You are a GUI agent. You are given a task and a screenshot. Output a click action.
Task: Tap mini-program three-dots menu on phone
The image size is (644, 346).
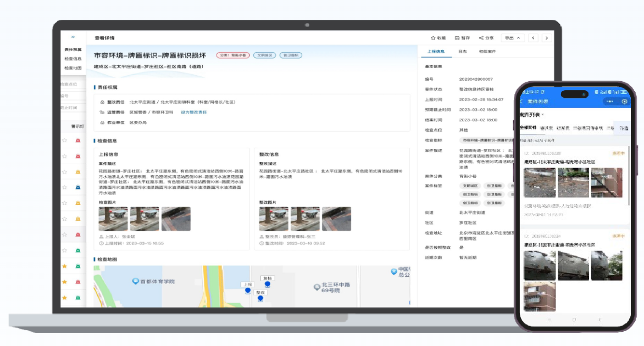[x=609, y=102]
